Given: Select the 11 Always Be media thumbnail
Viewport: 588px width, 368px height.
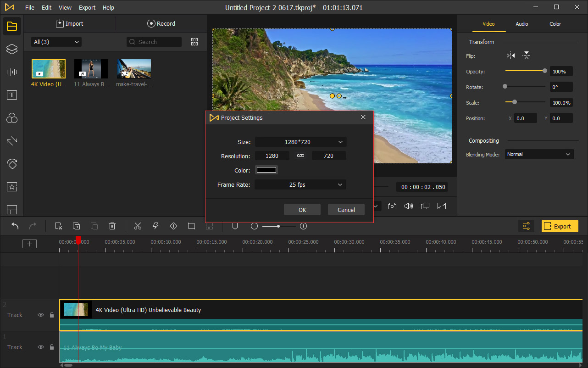Looking at the screenshot, I should pyautogui.click(x=91, y=69).
